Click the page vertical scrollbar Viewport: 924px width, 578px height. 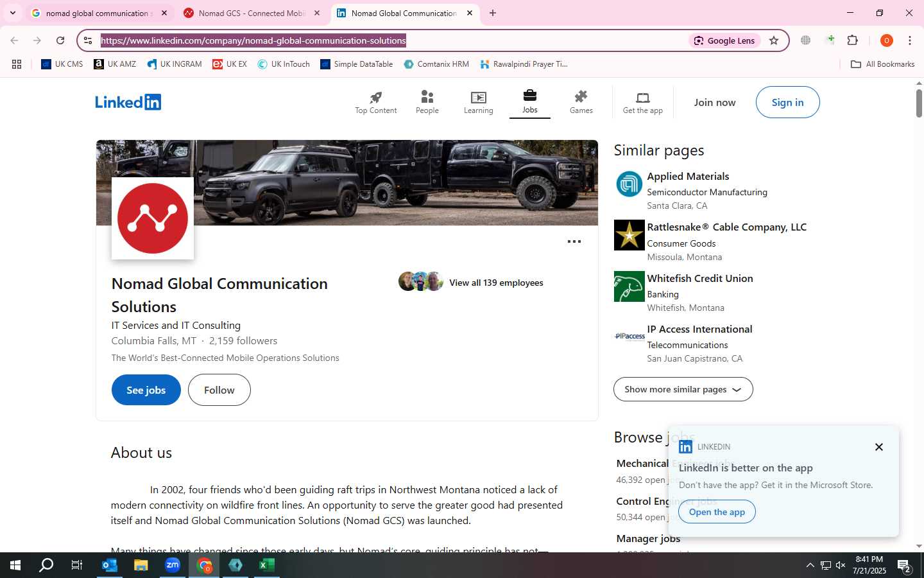tap(919, 103)
